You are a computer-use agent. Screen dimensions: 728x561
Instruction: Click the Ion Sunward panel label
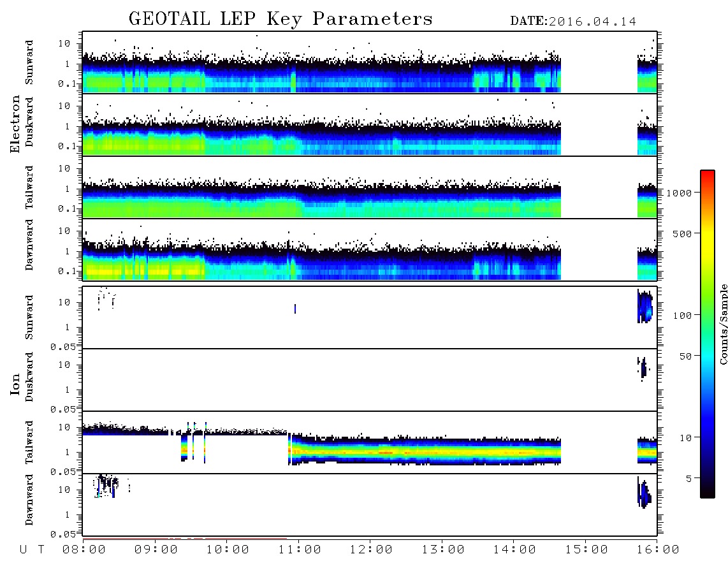coord(29,317)
